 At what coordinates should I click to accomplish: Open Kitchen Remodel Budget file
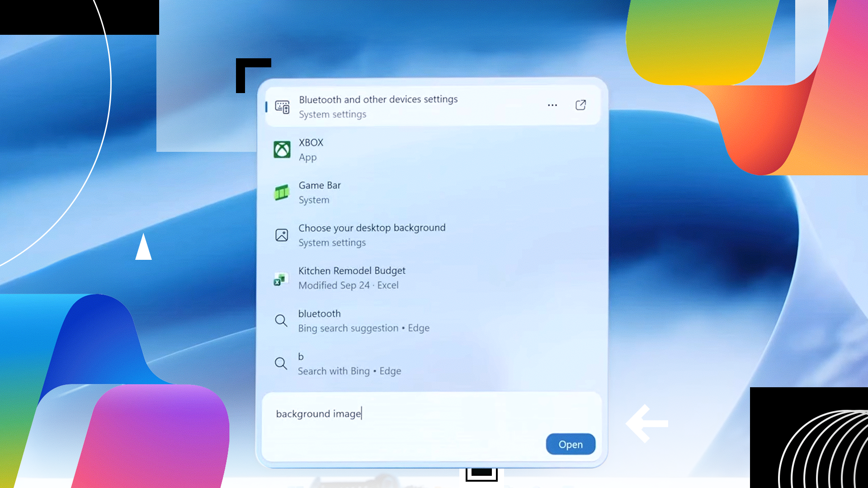click(433, 278)
